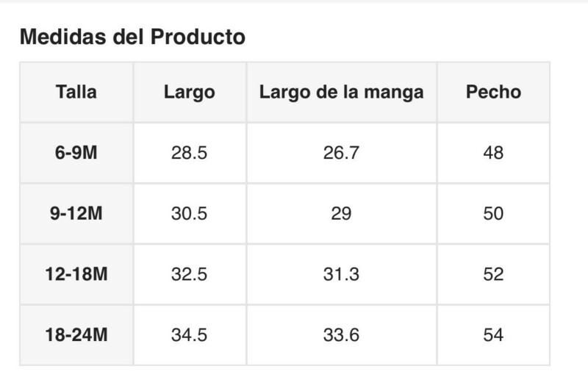This screenshot has height=380, width=588.
Task: Click the 6-9M size row label
Action: coord(76,153)
